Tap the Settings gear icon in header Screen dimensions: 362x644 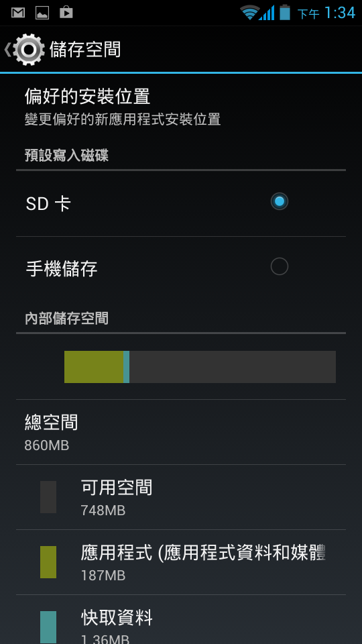28,50
